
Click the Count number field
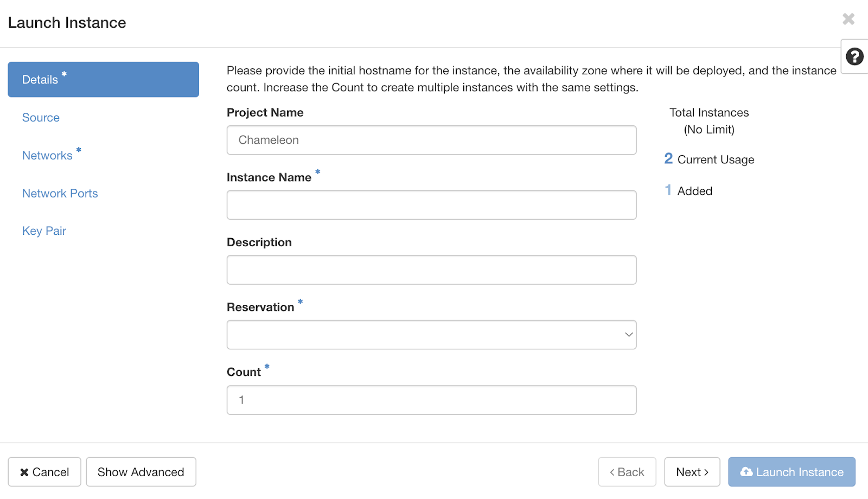431,400
